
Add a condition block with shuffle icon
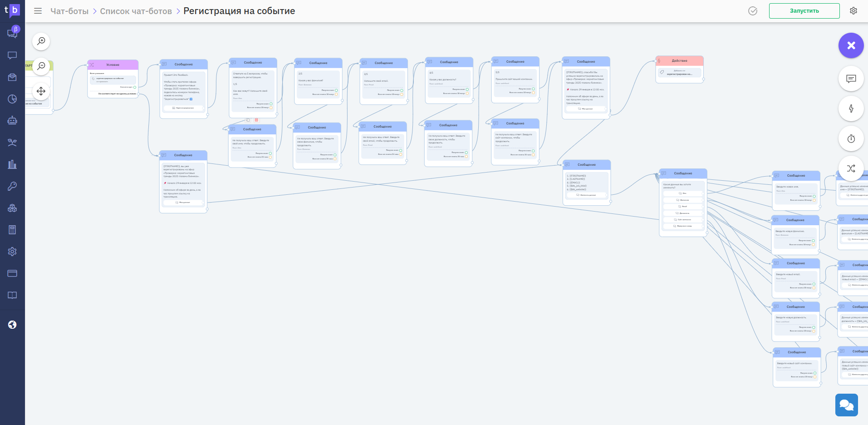[x=851, y=168]
